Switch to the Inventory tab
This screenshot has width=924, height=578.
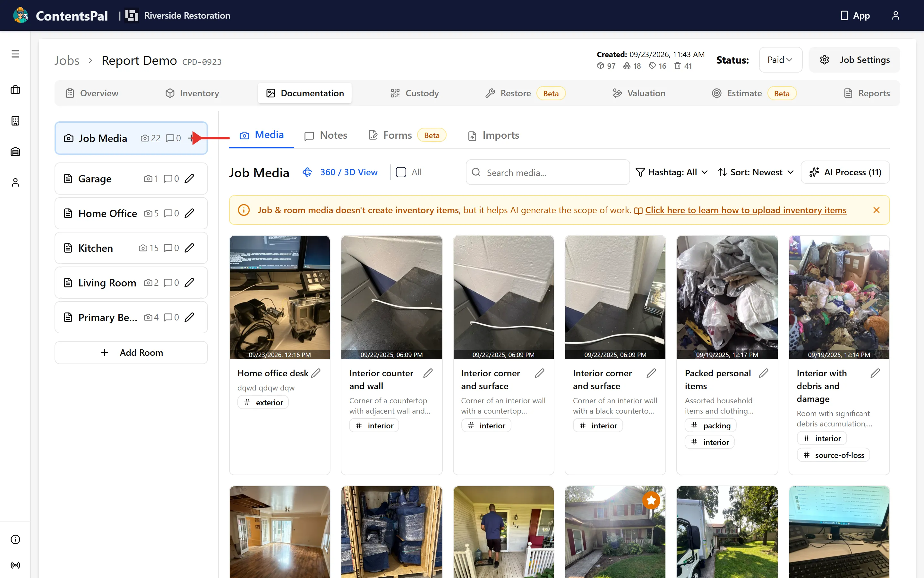(x=192, y=93)
